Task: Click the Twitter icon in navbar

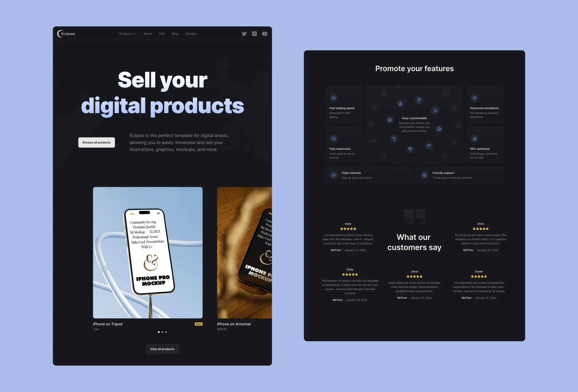Action: [x=244, y=34]
